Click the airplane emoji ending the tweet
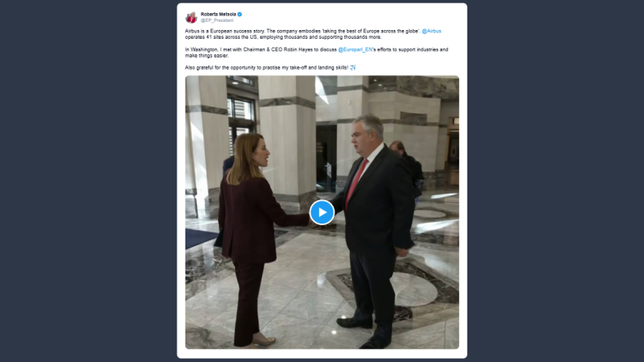 pyautogui.click(x=353, y=68)
